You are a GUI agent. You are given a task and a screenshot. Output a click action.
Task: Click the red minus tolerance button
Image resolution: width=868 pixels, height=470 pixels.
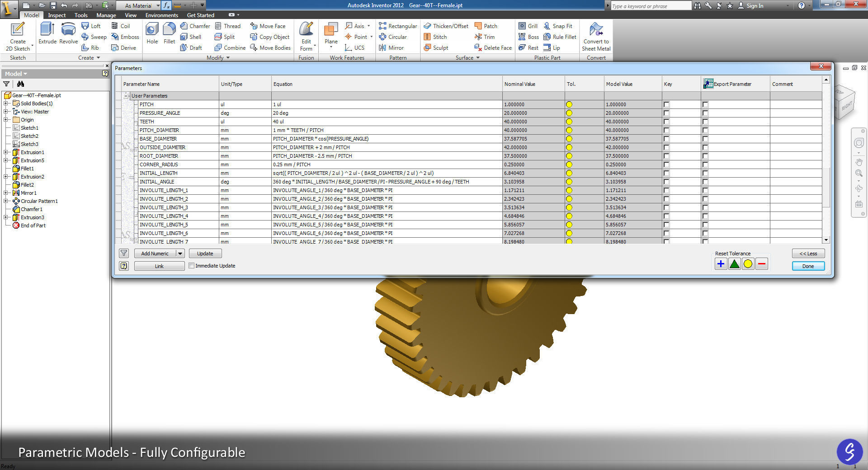[x=762, y=264]
